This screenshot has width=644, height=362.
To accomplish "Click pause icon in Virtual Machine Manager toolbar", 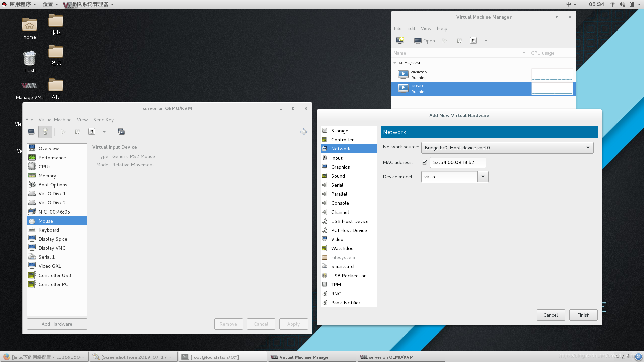I will click(459, 41).
